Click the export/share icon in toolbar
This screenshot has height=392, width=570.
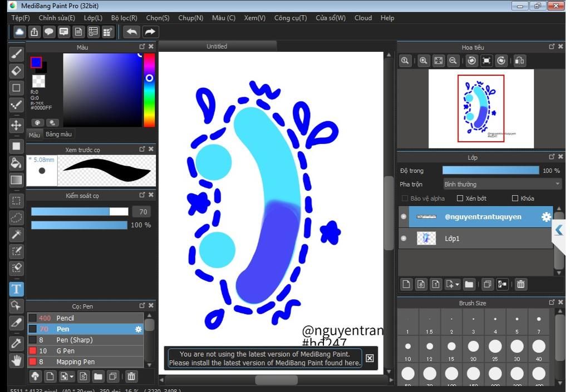pyautogui.click(x=34, y=32)
